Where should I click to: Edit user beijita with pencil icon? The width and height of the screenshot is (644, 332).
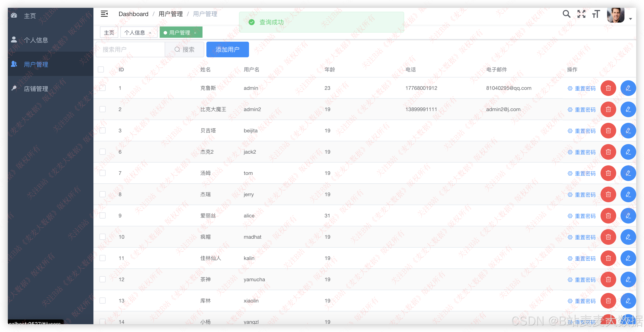pos(628,131)
